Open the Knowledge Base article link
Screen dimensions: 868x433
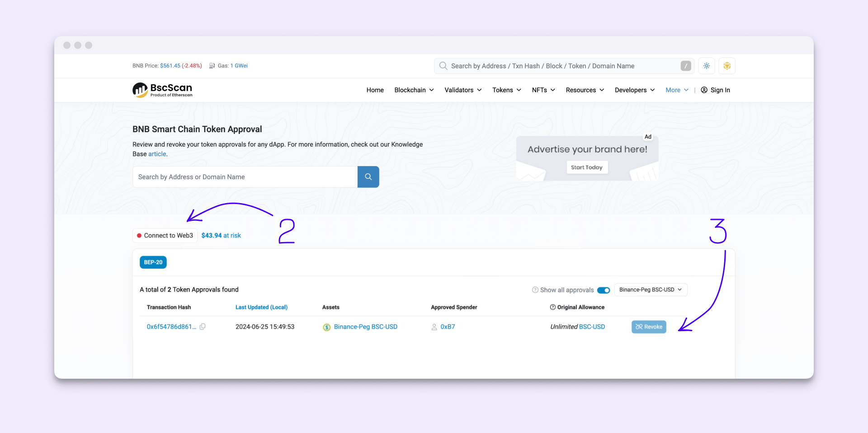[x=157, y=154]
